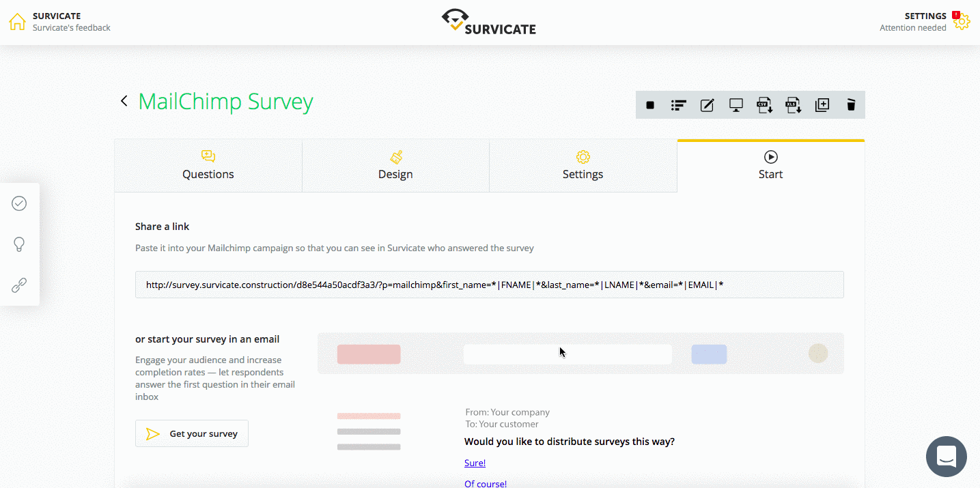Viewport: 980px width, 488px height.
Task: Download responses as CSV
Action: click(764, 105)
